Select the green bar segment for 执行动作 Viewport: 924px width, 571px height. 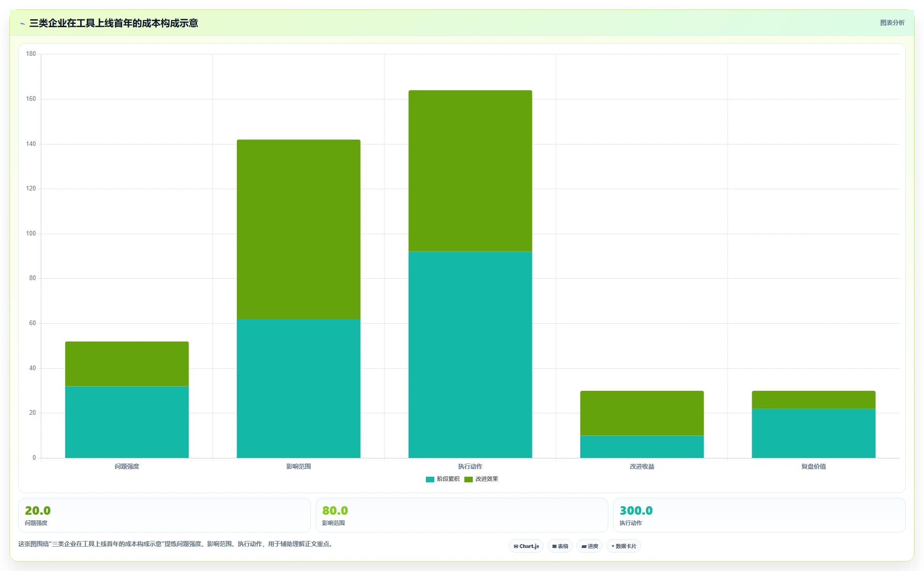470,171
